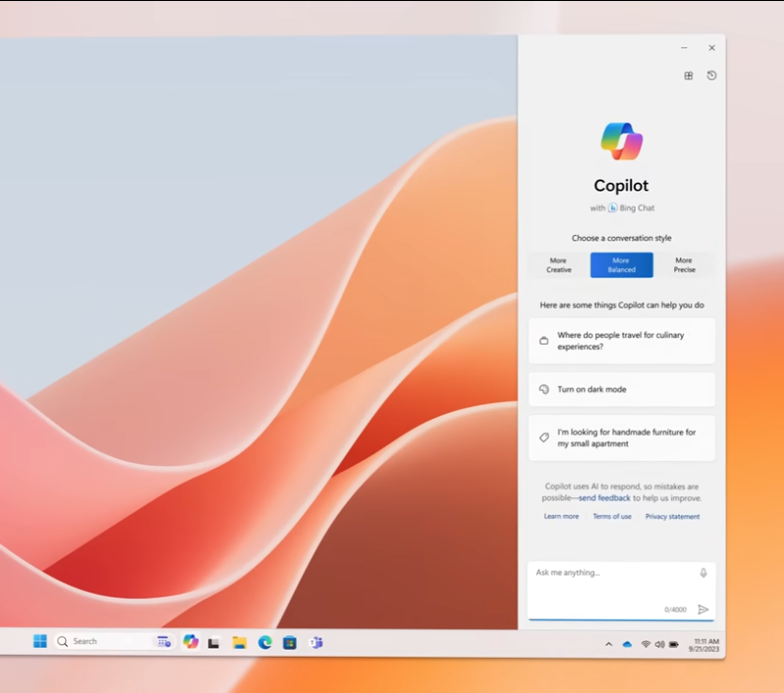Expand the system tray hidden icons chevron

tap(608, 644)
